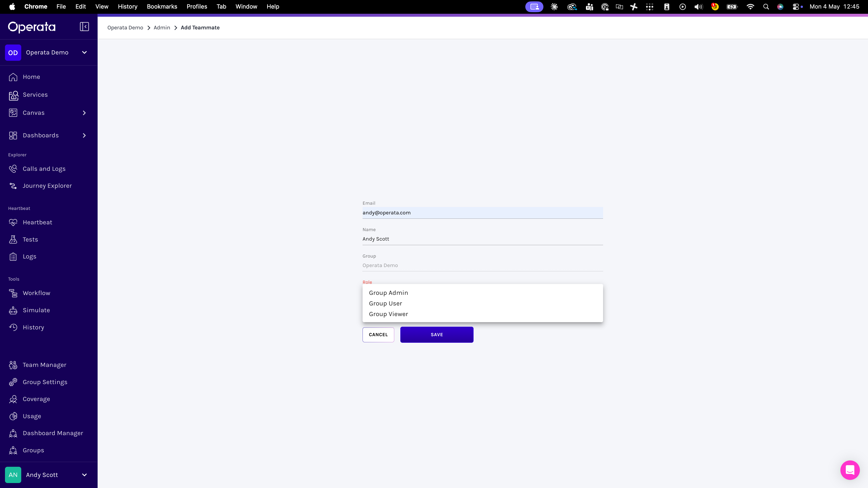
Task: Click the Home icon in sidebar
Action: (13, 77)
